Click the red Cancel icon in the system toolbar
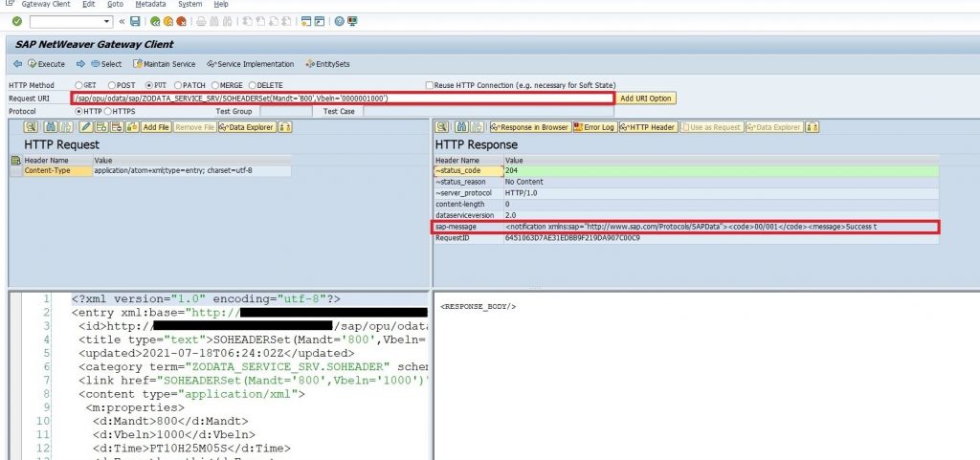Screen dimensions: 980x460 [x=181, y=21]
